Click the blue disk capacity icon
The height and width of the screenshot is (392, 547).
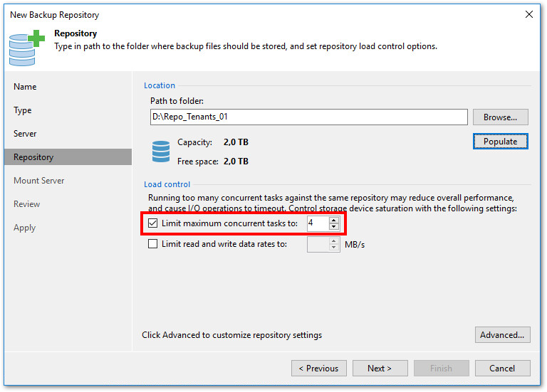[161, 152]
